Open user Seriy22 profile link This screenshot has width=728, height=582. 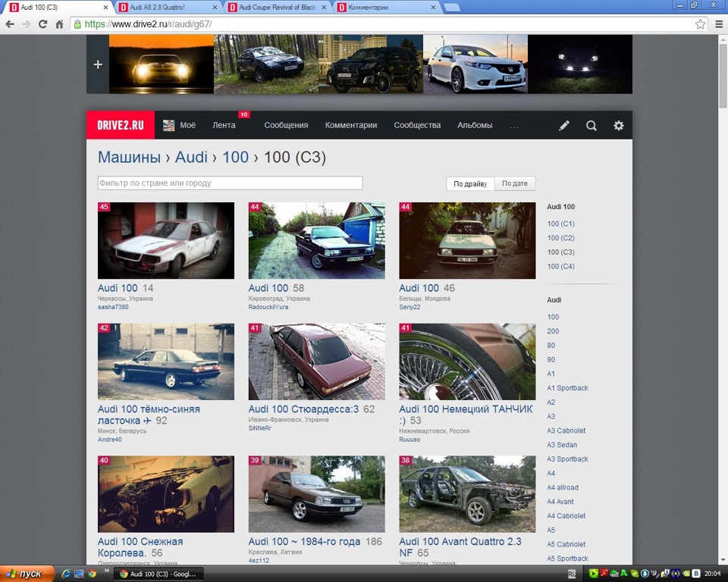(x=409, y=307)
